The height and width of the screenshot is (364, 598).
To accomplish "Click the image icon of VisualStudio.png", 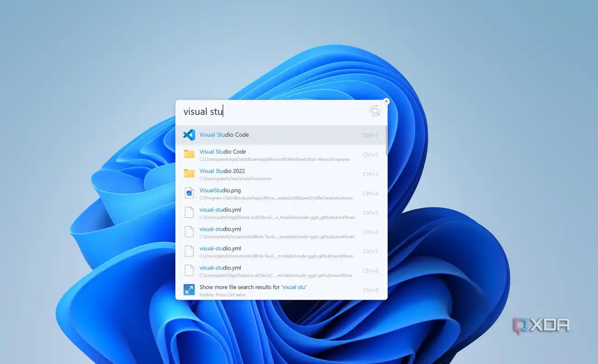I will [x=189, y=193].
